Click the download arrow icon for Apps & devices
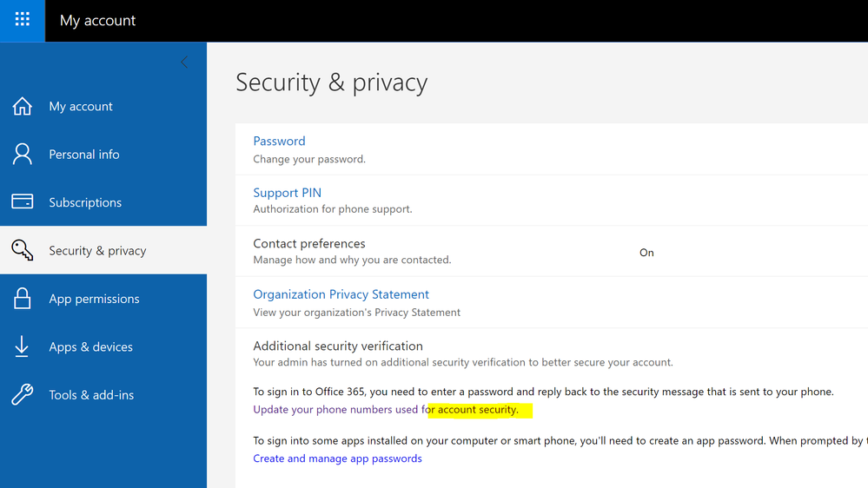Image resolution: width=868 pixels, height=488 pixels. [23, 346]
